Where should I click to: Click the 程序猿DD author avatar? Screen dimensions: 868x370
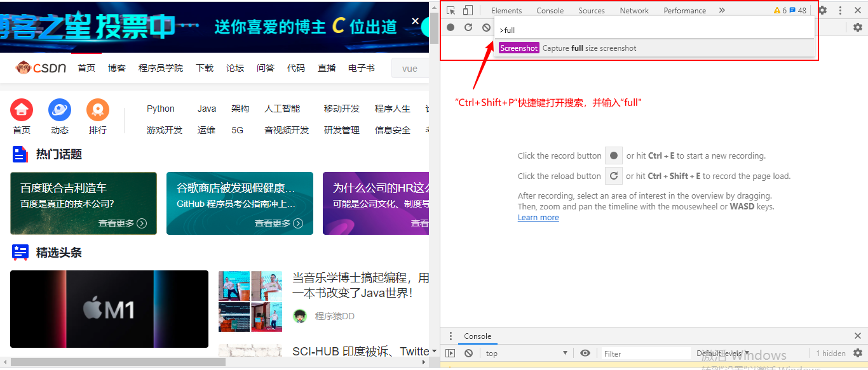coord(300,316)
